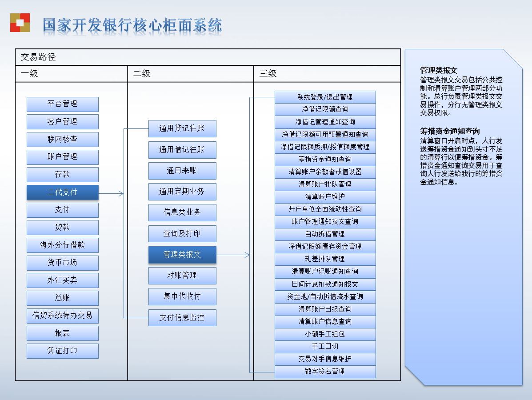
Task: Open 交易对手信息维护
Action: point(325,359)
